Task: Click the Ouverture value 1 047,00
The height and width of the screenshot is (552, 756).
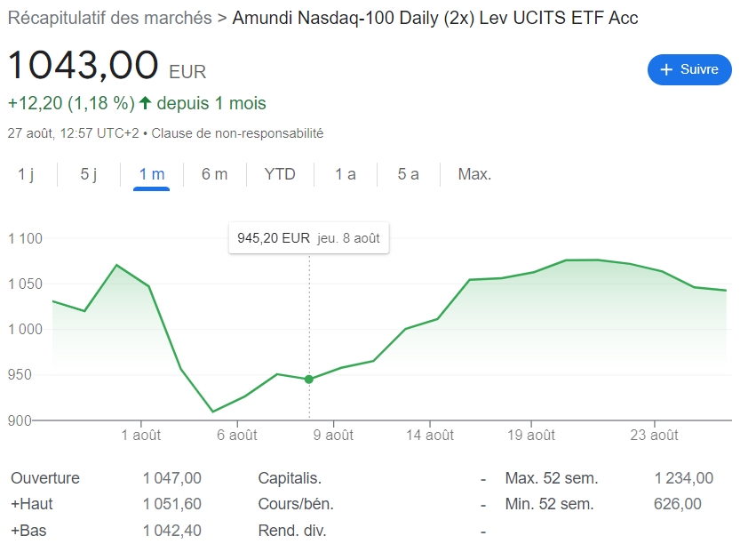Action: click(x=172, y=478)
